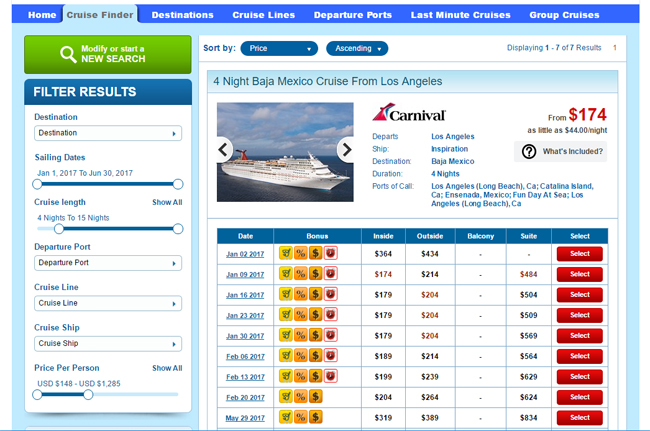Viewport: 650px width, 431px height.
Task: Click Modify or start a NEW SEARCH button
Action: coord(108,54)
